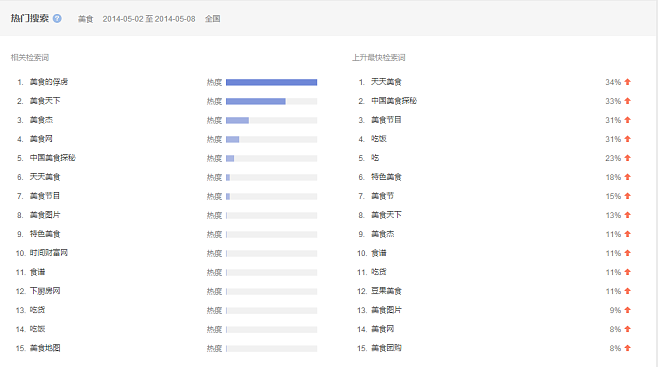Click the red up arrow beside 9%
Image resolution: width=658 pixels, height=367 pixels.
coord(628,310)
